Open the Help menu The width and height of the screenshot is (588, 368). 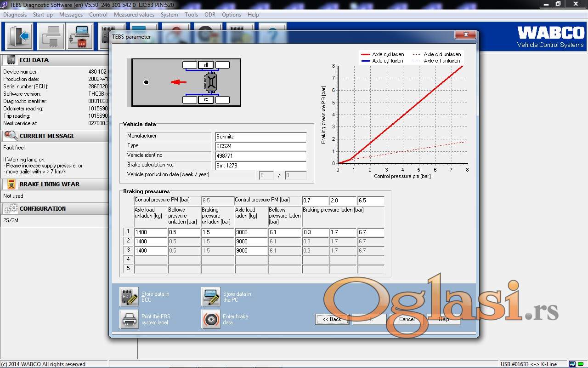click(253, 15)
